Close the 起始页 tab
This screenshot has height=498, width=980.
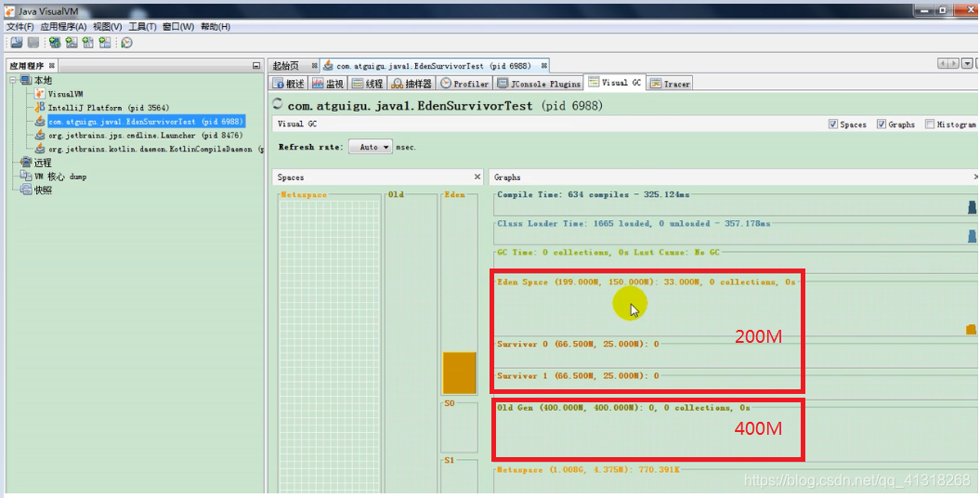[314, 66]
